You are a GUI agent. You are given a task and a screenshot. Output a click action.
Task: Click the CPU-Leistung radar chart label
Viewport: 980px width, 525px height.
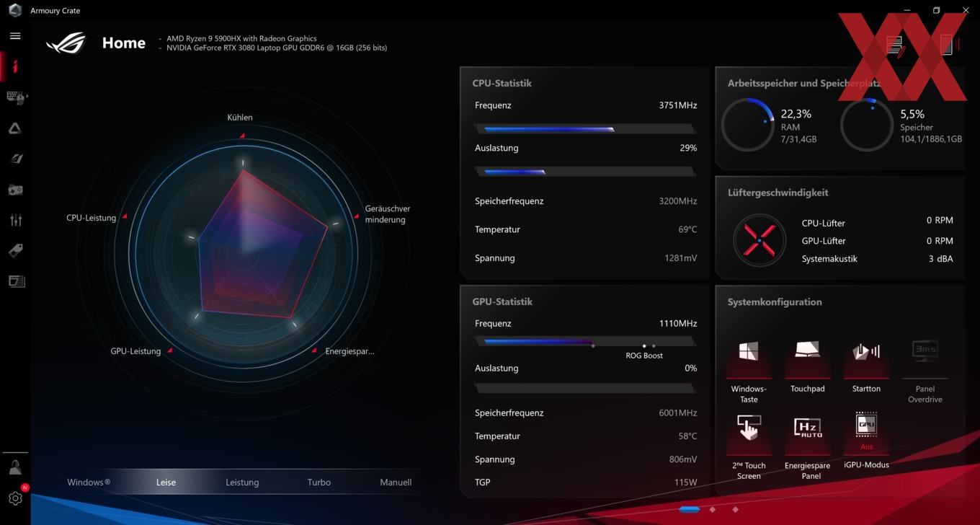tap(91, 218)
